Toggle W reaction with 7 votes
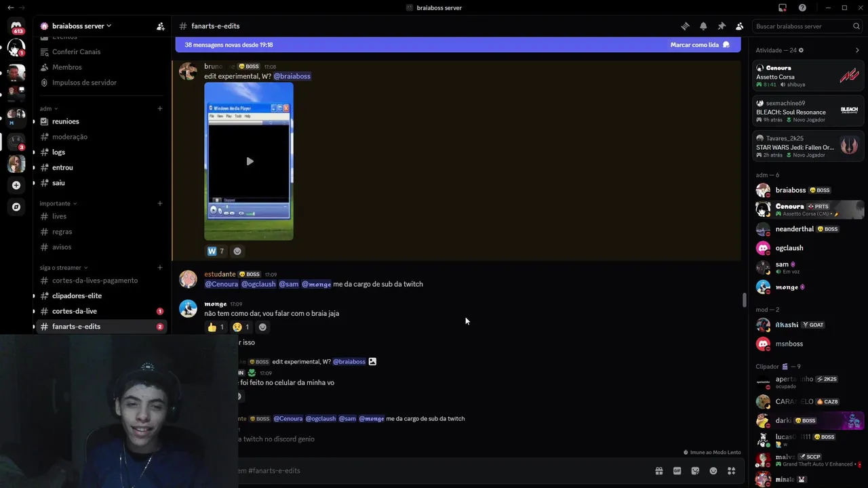The width and height of the screenshot is (868, 488). click(216, 251)
